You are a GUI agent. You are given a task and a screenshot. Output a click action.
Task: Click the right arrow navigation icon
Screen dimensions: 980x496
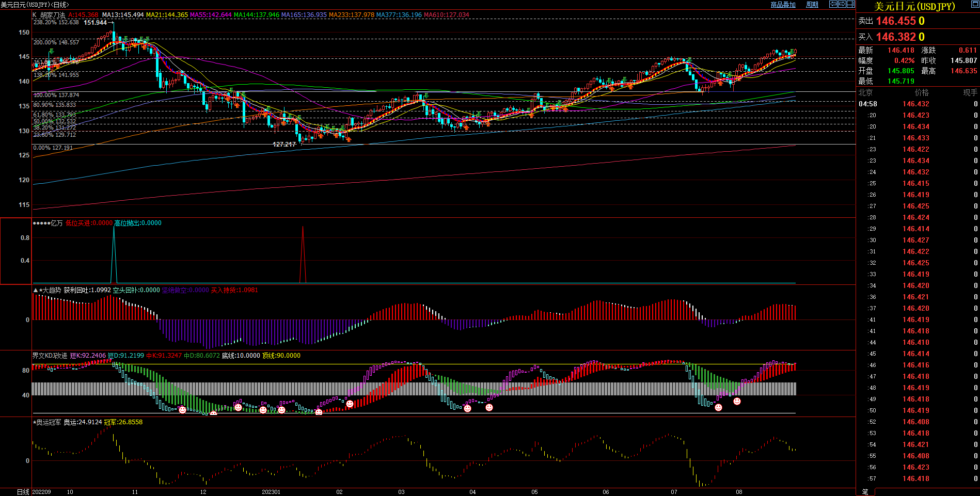pyautogui.click(x=842, y=4)
